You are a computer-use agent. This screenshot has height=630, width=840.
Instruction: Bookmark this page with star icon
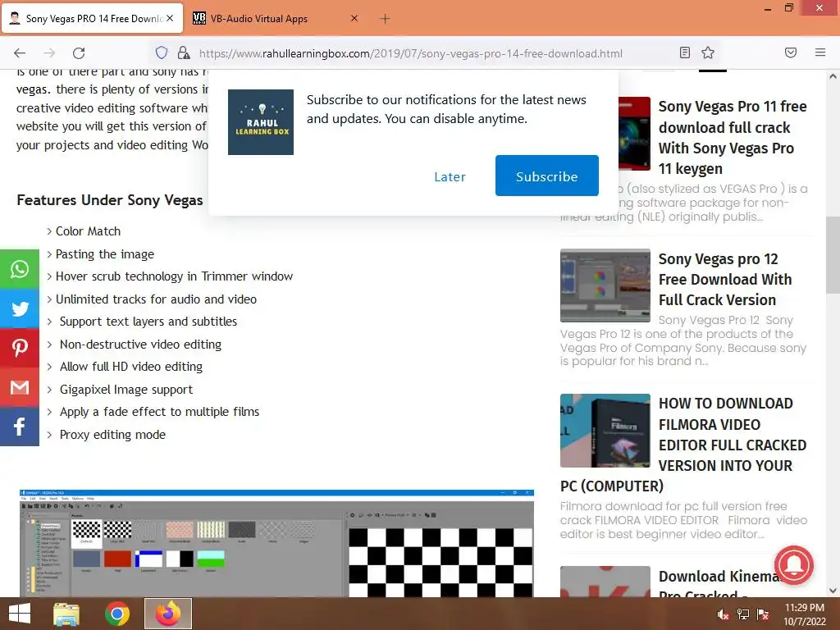tap(708, 52)
